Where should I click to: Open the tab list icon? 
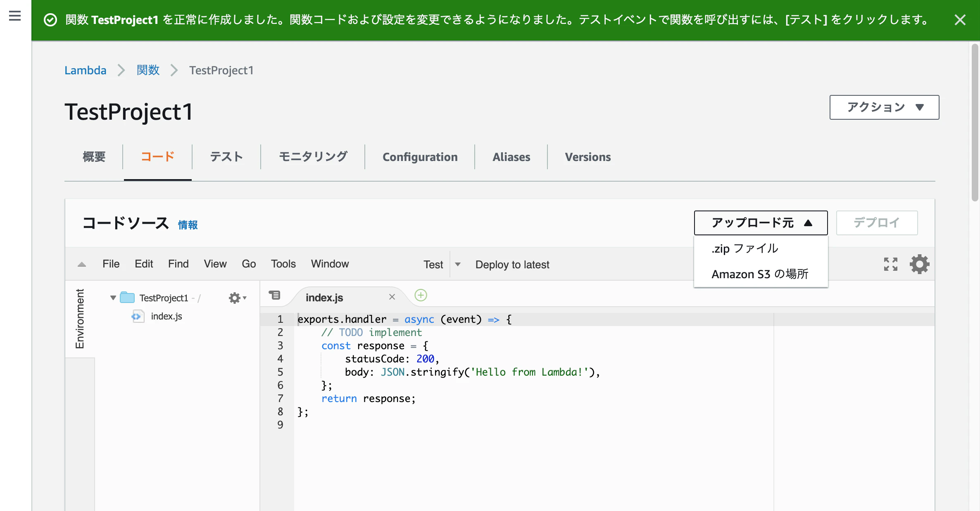point(274,296)
